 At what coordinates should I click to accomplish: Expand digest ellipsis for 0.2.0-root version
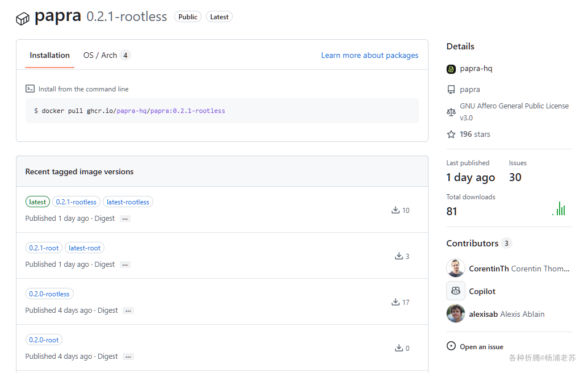128,357
